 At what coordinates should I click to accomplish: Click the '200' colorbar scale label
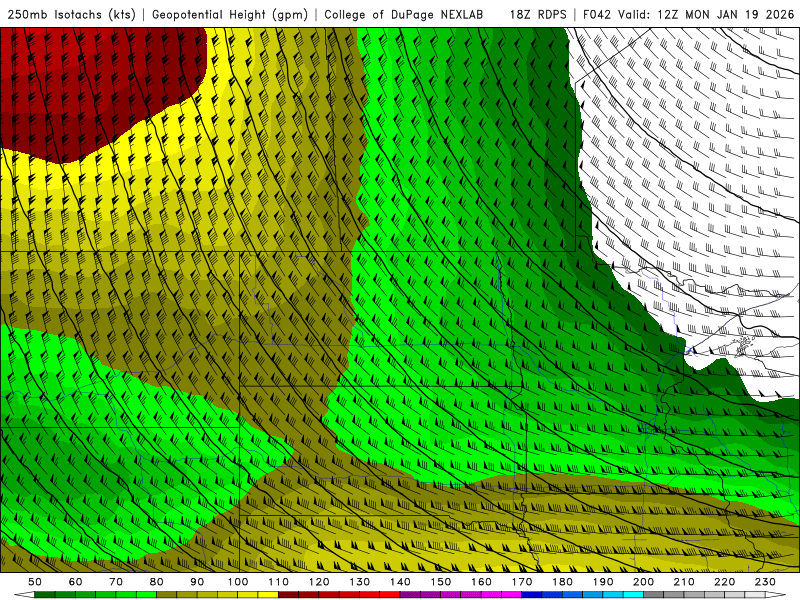(x=643, y=582)
